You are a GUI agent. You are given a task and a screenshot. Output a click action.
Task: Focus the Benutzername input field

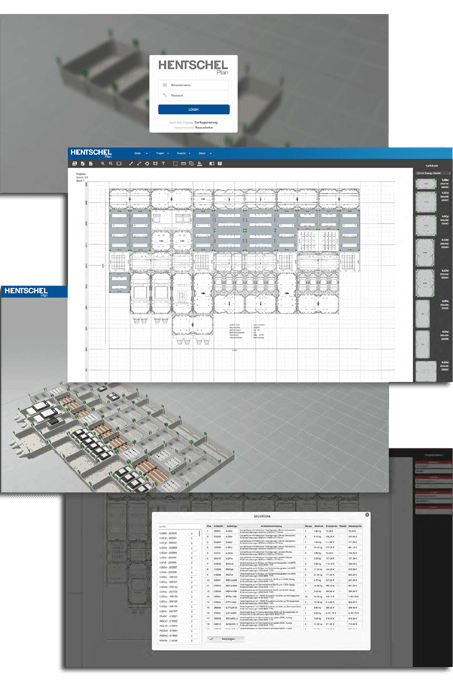click(x=193, y=85)
